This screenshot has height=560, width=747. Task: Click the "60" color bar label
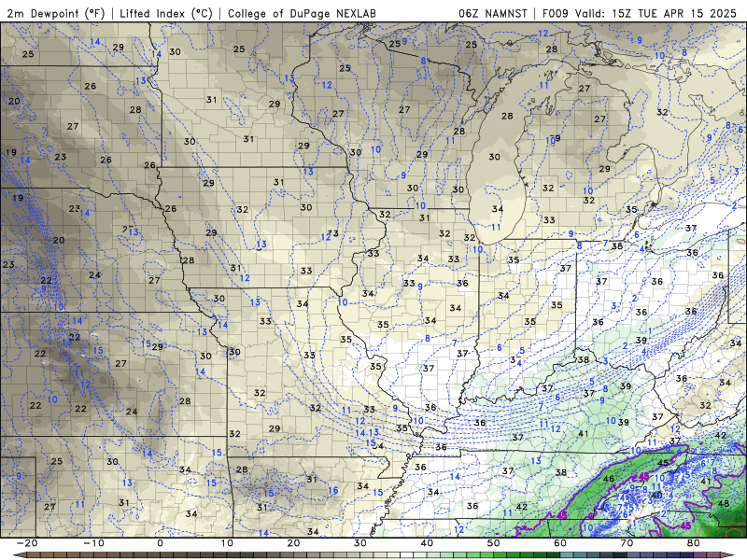coord(559,543)
